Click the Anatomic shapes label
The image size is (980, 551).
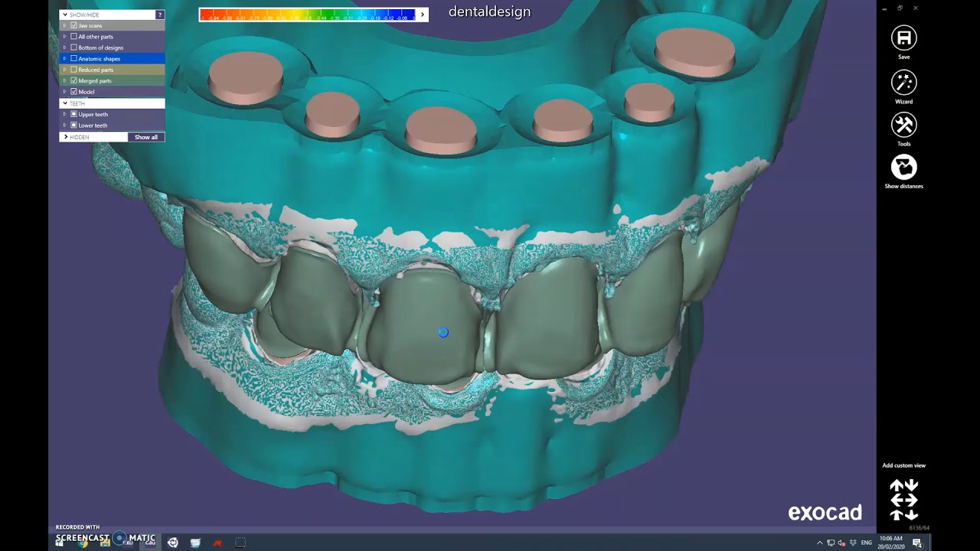click(x=100, y=58)
